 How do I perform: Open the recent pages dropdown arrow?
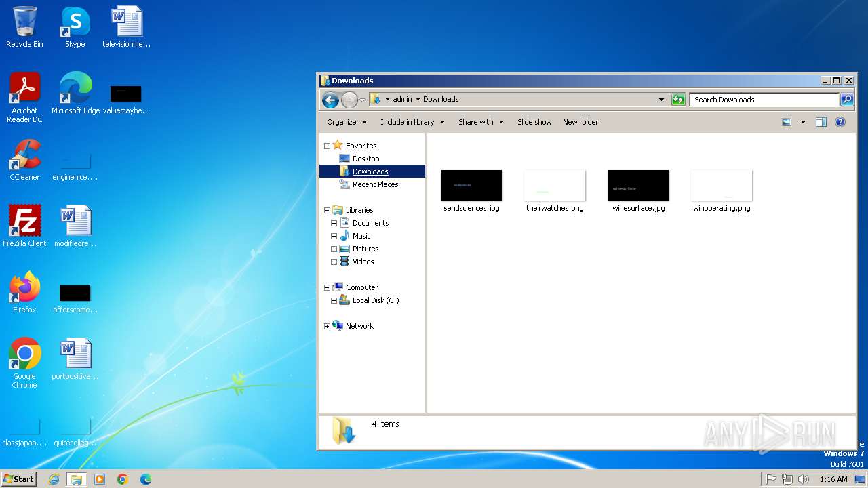362,100
